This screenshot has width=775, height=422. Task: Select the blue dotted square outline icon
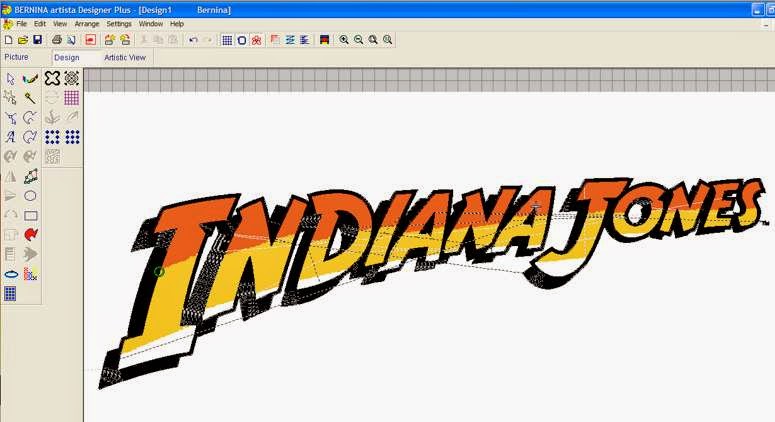pyautogui.click(x=52, y=137)
